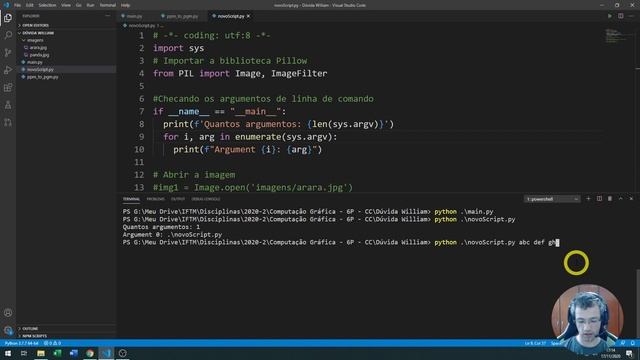Open errors and warnings count in status bar
640x360 pixels.
click(x=53, y=343)
